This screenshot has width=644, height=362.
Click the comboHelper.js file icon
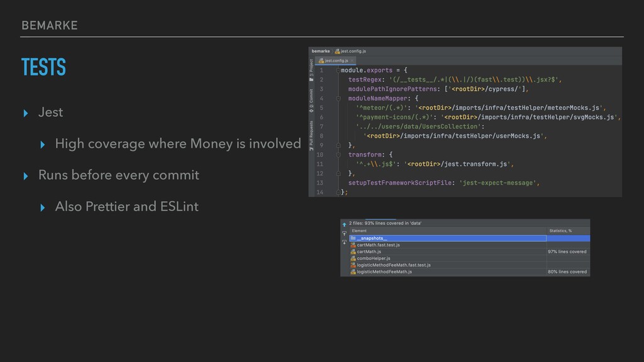353,258
